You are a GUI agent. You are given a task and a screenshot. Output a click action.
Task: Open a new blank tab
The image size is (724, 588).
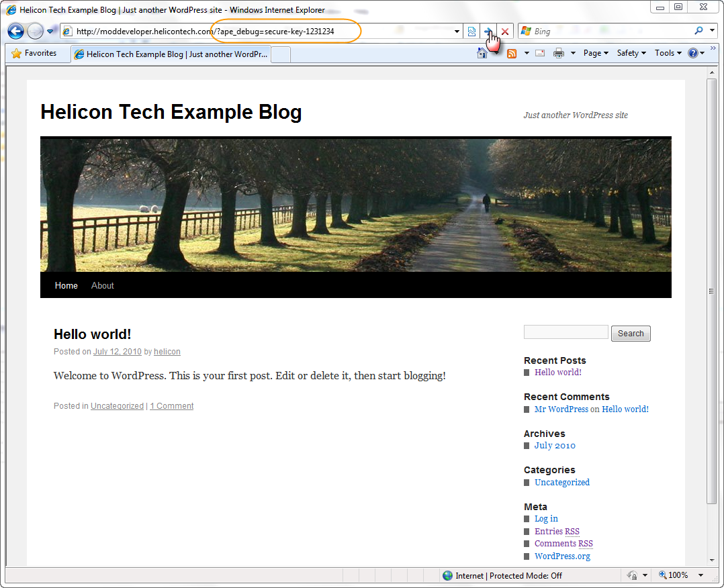coord(281,54)
